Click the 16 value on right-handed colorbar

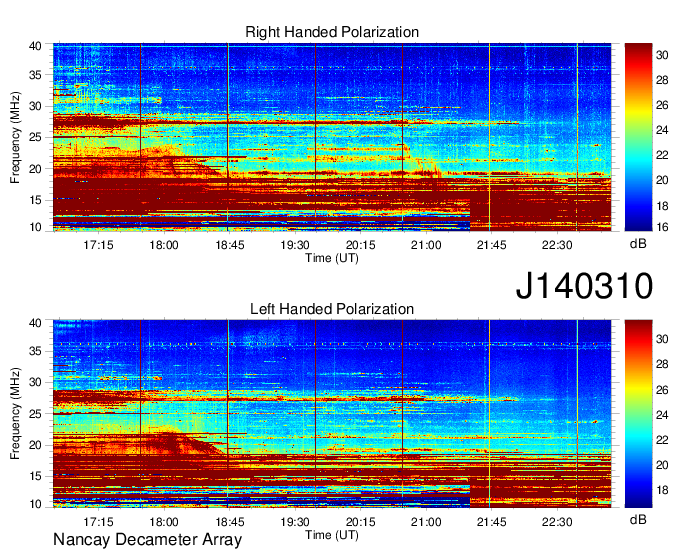point(662,227)
